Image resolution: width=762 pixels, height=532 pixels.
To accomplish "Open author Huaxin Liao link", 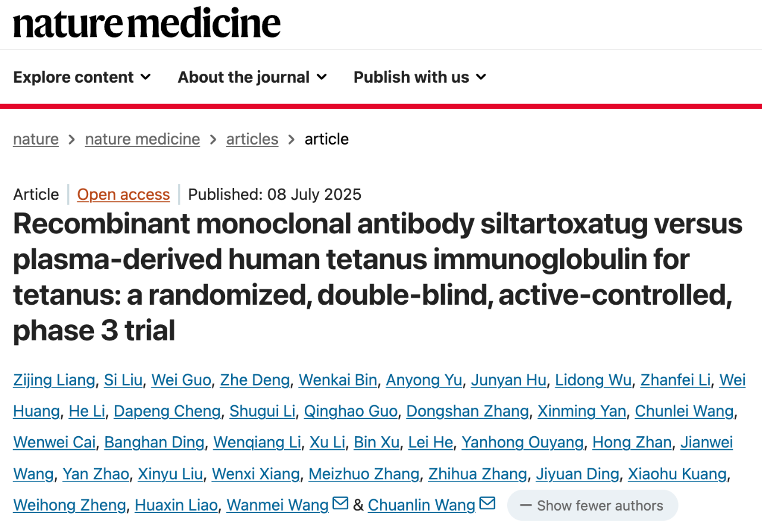I will pyautogui.click(x=176, y=505).
